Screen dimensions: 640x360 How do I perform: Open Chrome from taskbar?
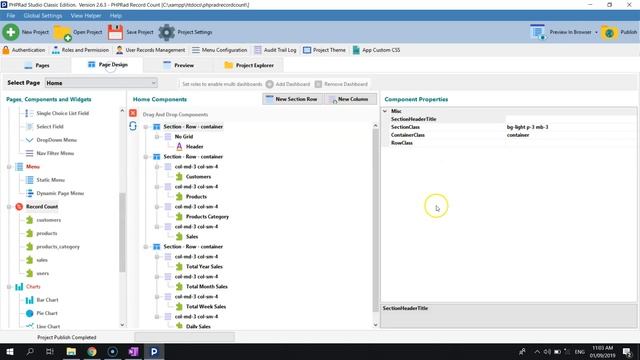pos(92,351)
